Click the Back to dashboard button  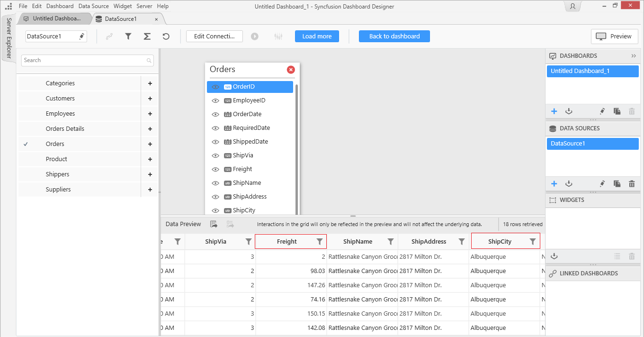(394, 36)
